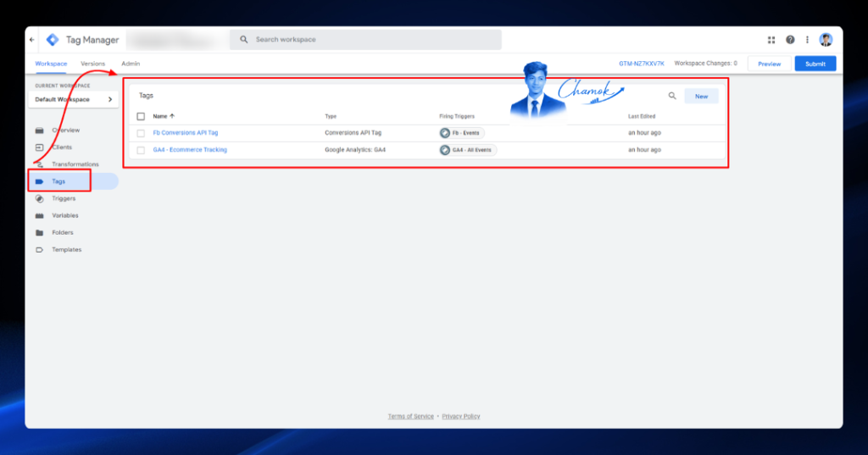The width and height of the screenshot is (868, 455).
Task: Click the Folders icon in sidebar
Action: [x=39, y=233]
